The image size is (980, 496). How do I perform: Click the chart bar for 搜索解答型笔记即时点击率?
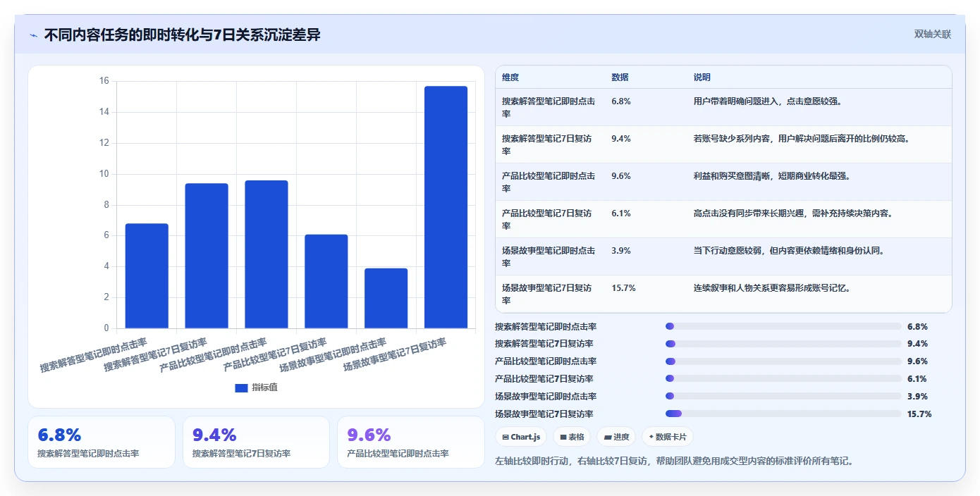point(147,275)
